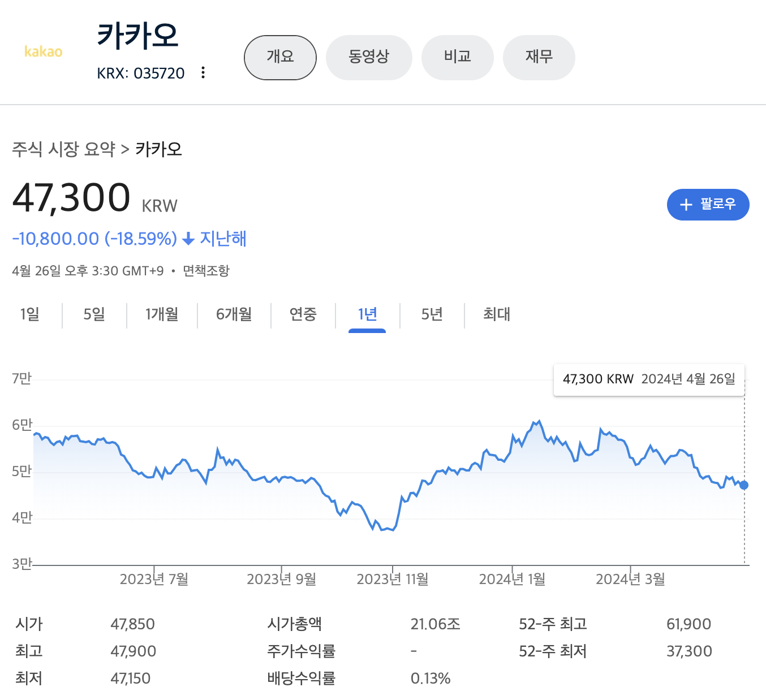Click the 시가총액 value 21.06조
Viewport: 766px width, 700px height.
click(436, 624)
